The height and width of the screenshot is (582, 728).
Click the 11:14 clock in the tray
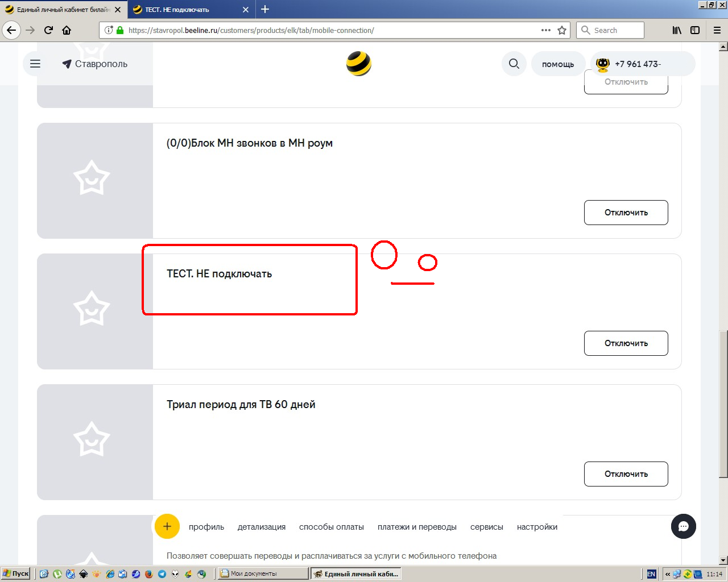[x=714, y=574]
